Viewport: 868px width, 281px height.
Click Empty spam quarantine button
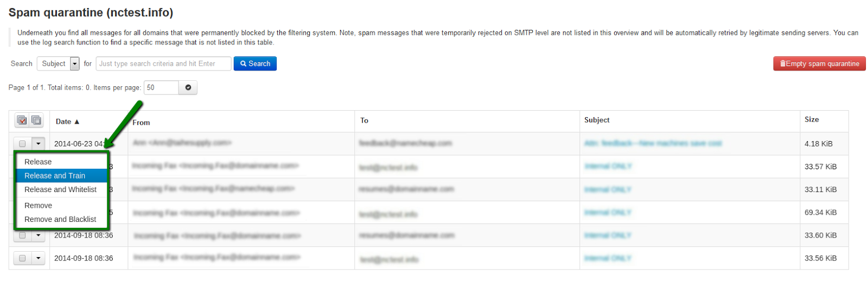coord(819,63)
